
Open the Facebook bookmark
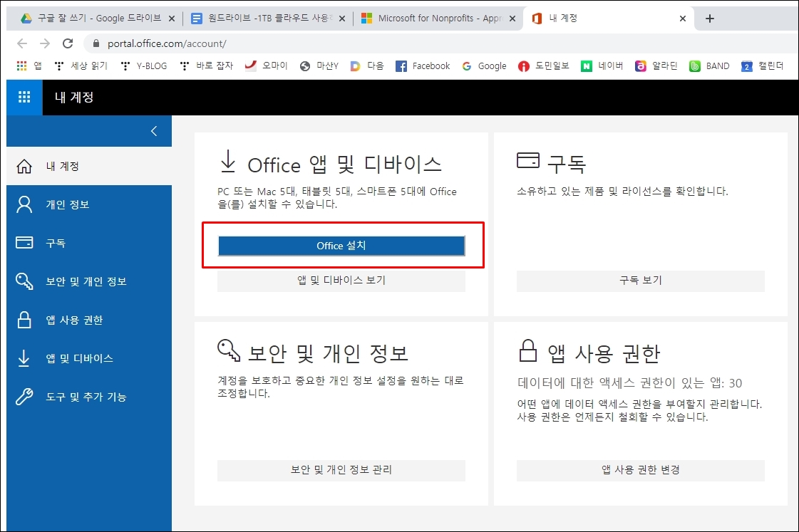pyautogui.click(x=423, y=66)
